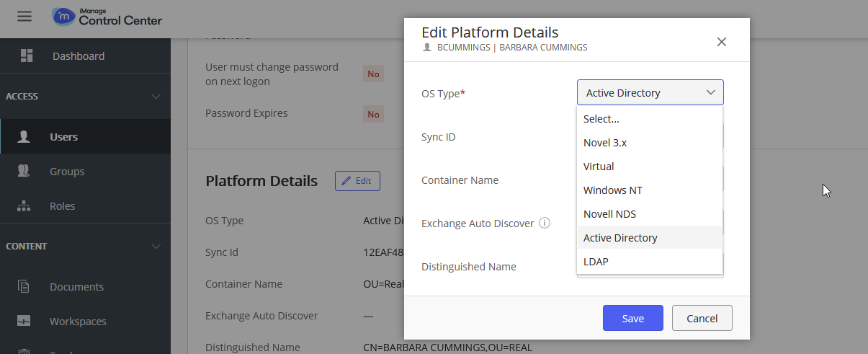This screenshot has height=354, width=868.
Task: Select the Users icon in sidebar
Action: tap(24, 137)
